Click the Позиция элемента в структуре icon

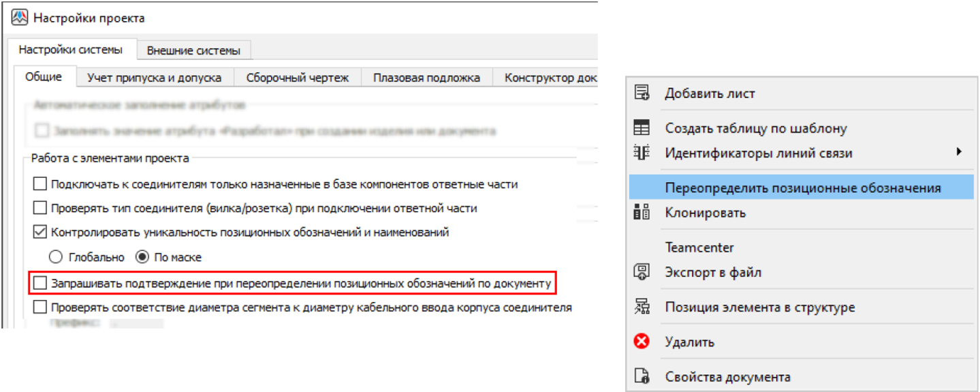[x=642, y=307]
